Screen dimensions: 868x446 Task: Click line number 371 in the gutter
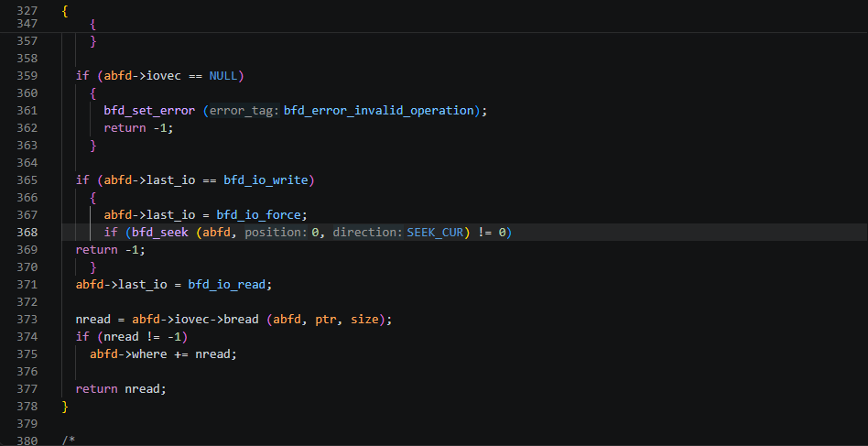27,285
